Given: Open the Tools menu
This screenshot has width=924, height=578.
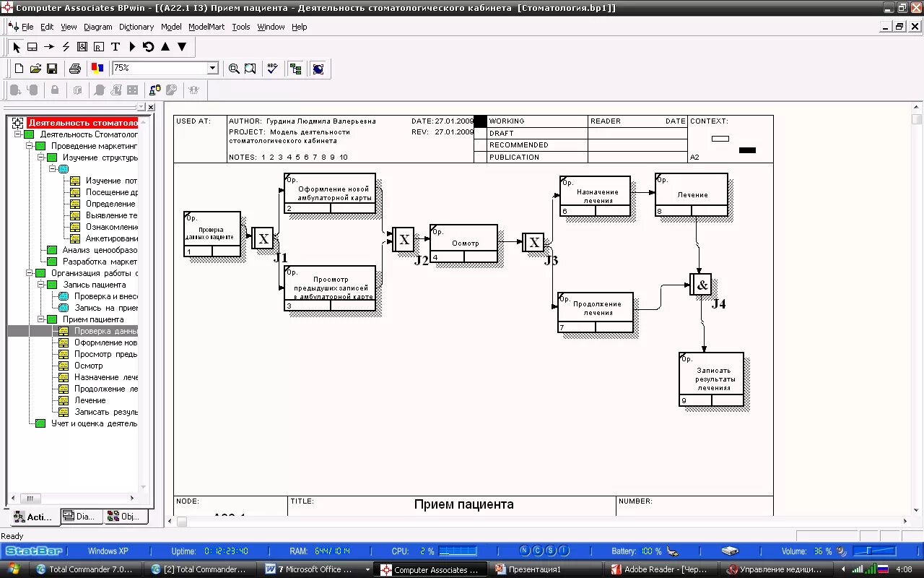Looking at the screenshot, I should (241, 27).
